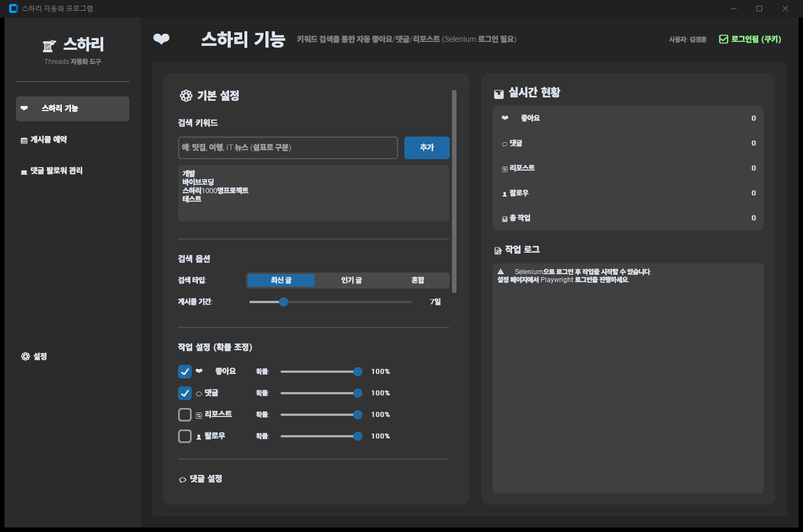Click the calendar icon beside 게시물 예약
The width and height of the screenshot is (803, 532).
tap(24, 141)
